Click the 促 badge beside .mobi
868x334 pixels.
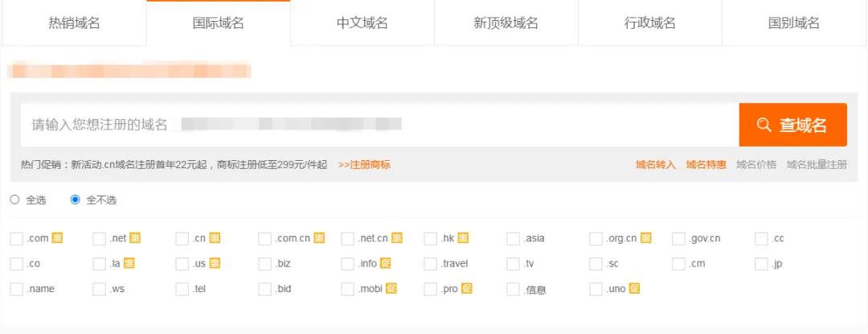pos(391,288)
